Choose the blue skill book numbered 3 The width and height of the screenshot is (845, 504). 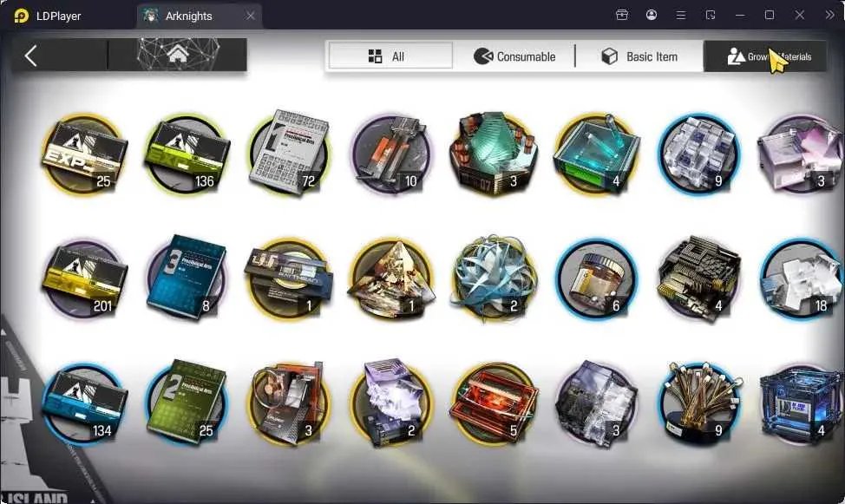[187, 278]
